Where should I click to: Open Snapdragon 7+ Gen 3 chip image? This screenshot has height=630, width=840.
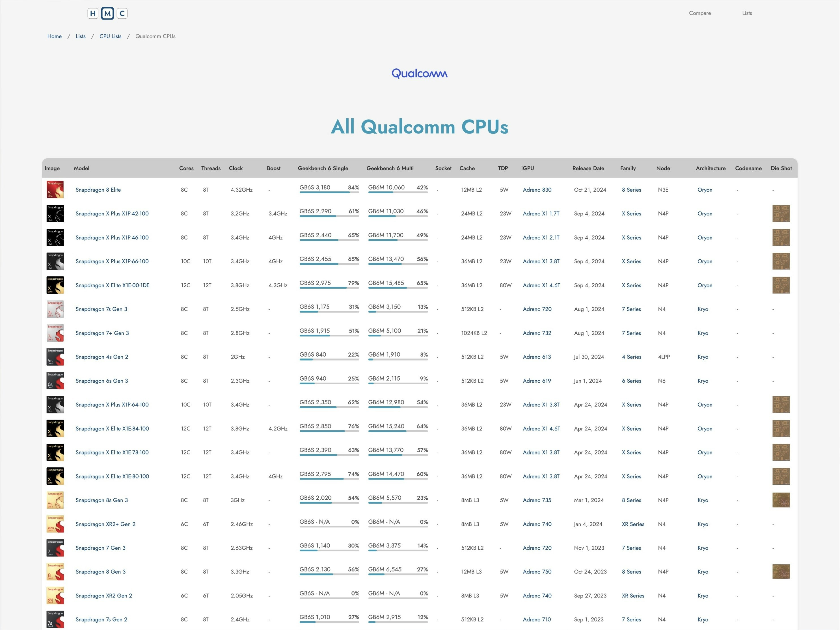tap(55, 333)
